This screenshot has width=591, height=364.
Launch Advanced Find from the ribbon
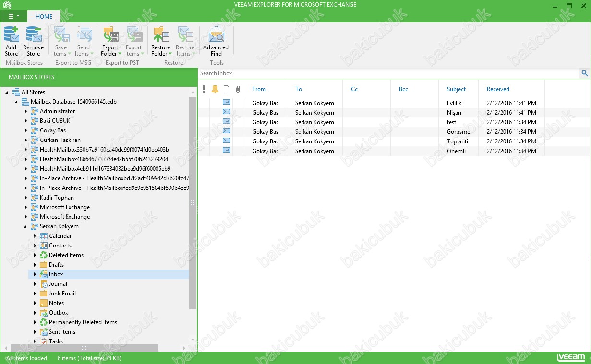216,41
